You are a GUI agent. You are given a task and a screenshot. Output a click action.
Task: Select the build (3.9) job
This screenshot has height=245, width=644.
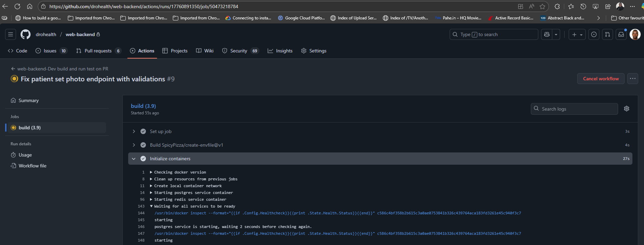pos(30,128)
